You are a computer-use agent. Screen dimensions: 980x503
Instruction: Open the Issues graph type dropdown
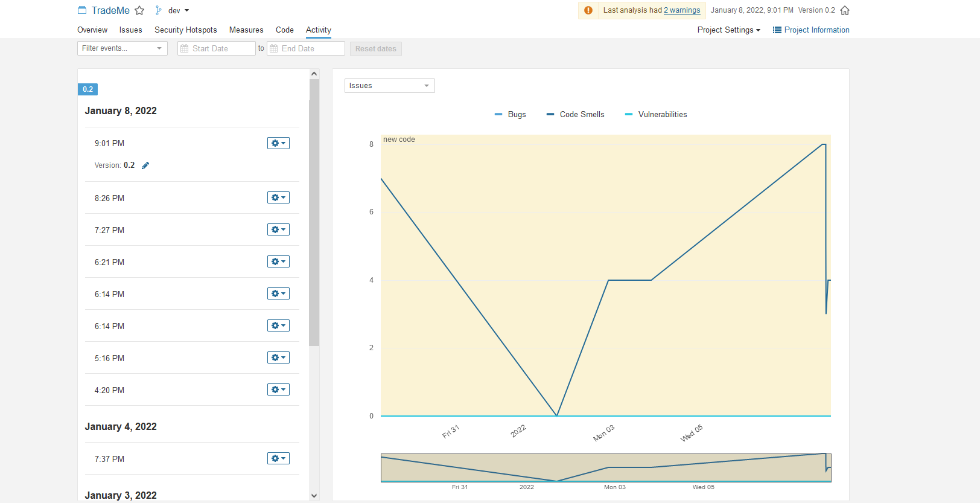[390, 86]
